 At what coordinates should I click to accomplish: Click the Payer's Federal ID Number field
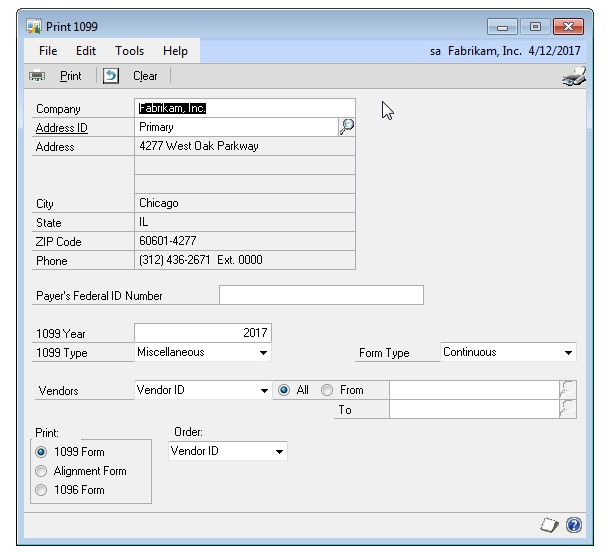321,295
